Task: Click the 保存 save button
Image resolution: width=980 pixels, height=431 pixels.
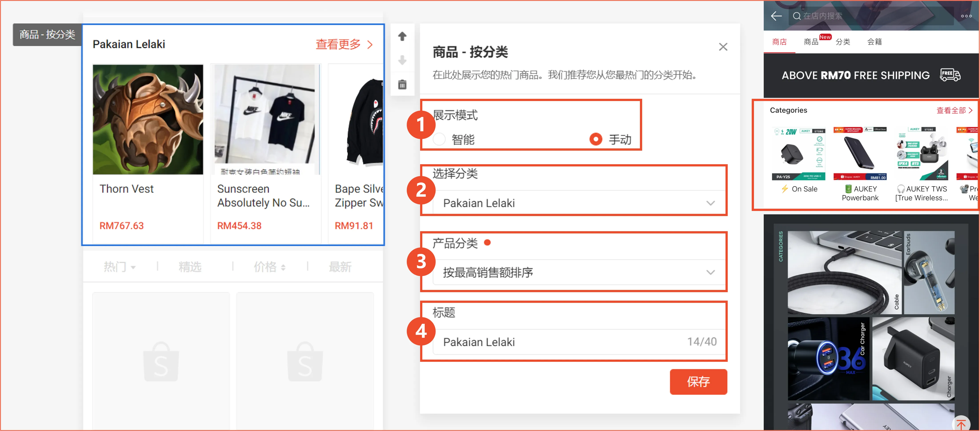Action: tap(698, 382)
